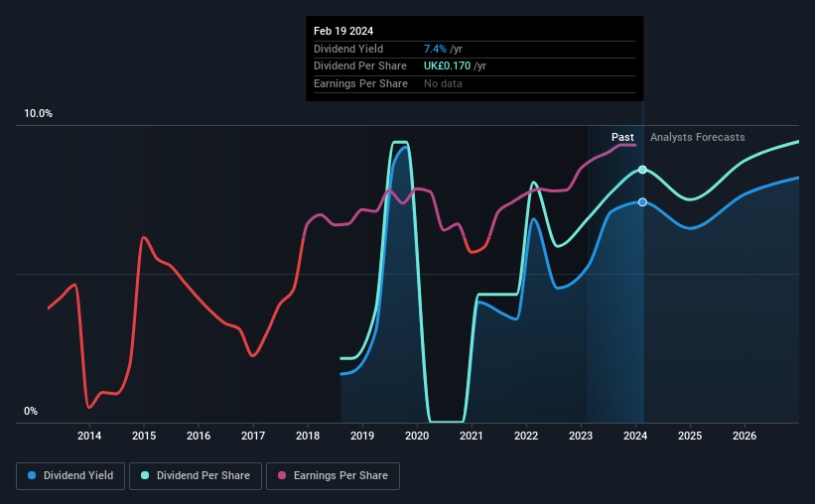Select the 2019 x-axis label
The image size is (815, 504).
tap(362, 436)
